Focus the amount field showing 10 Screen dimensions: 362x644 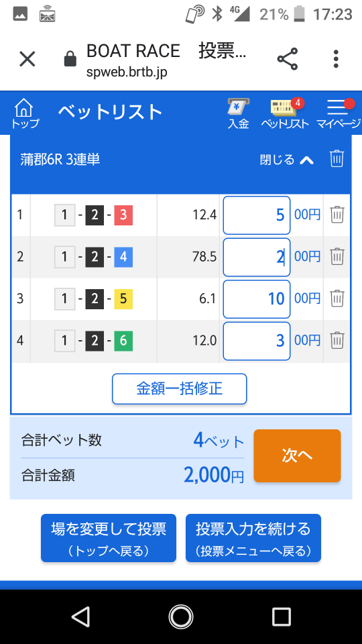(257, 299)
